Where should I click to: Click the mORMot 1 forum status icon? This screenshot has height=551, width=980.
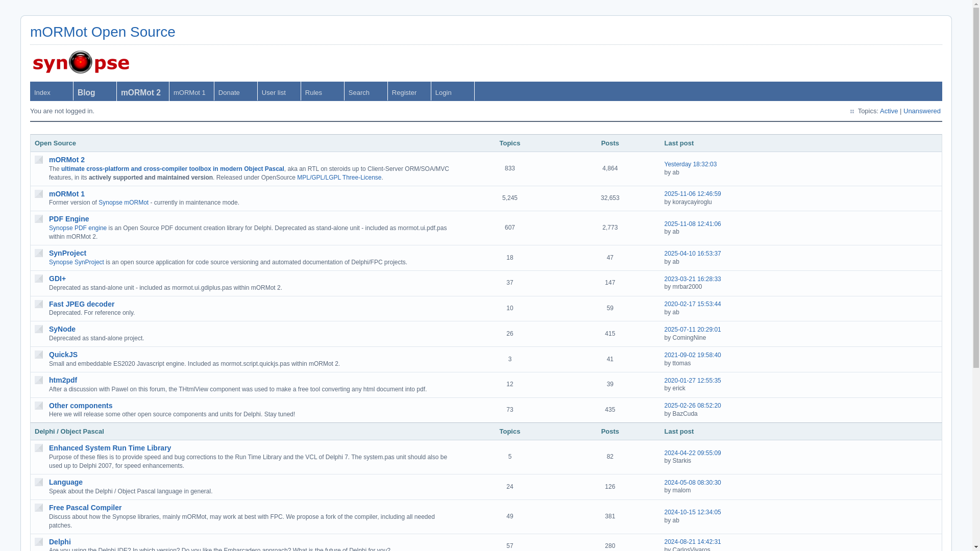click(39, 194)
